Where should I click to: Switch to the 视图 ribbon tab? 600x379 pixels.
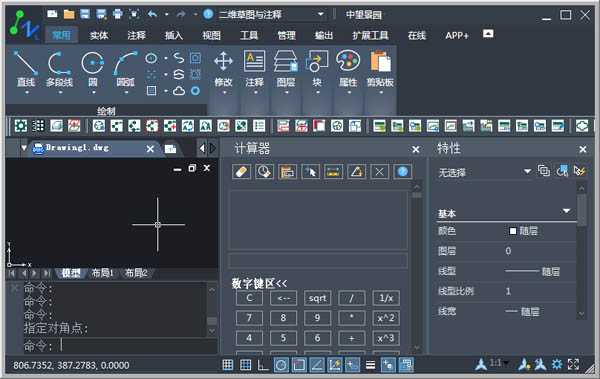point(211,36)
